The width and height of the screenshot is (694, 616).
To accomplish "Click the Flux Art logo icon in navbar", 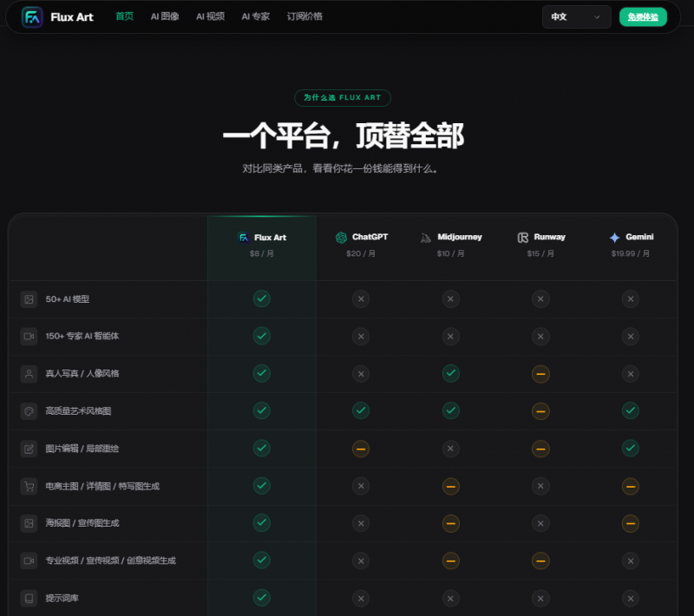I will (32, 17).
